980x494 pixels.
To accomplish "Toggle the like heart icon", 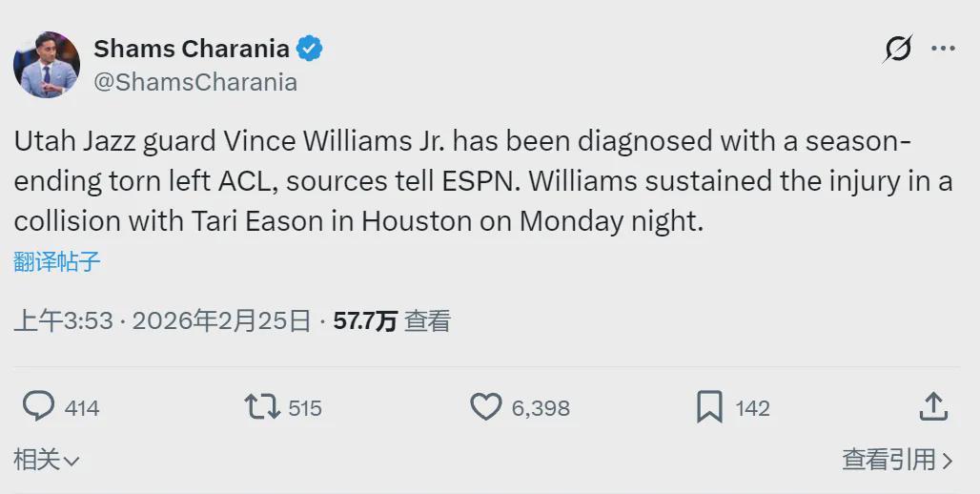I will (x=486, y=407).
